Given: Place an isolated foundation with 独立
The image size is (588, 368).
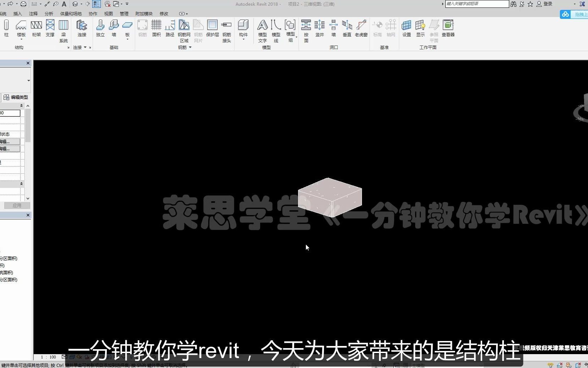Looking at the screenshot, I should (x=100, y=28).
